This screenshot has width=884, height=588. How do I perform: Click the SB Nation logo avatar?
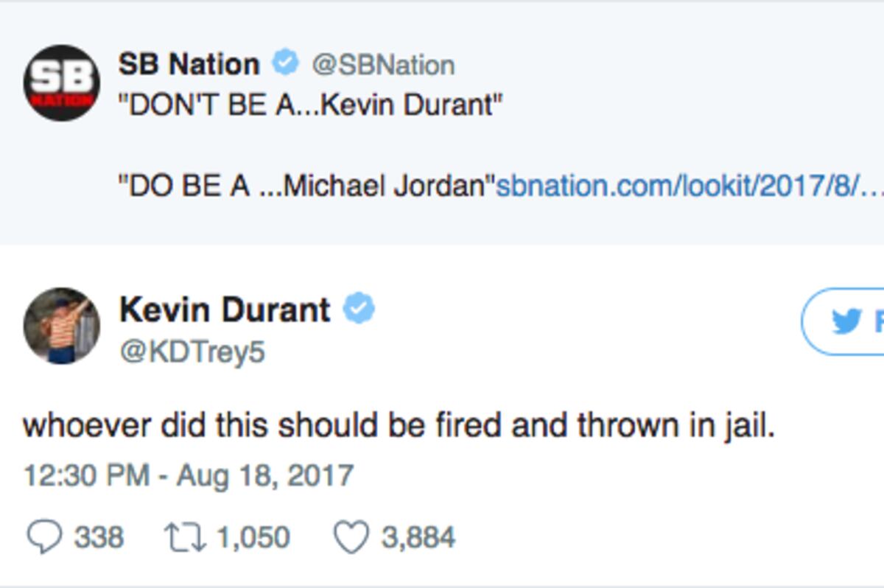[62, 83]
